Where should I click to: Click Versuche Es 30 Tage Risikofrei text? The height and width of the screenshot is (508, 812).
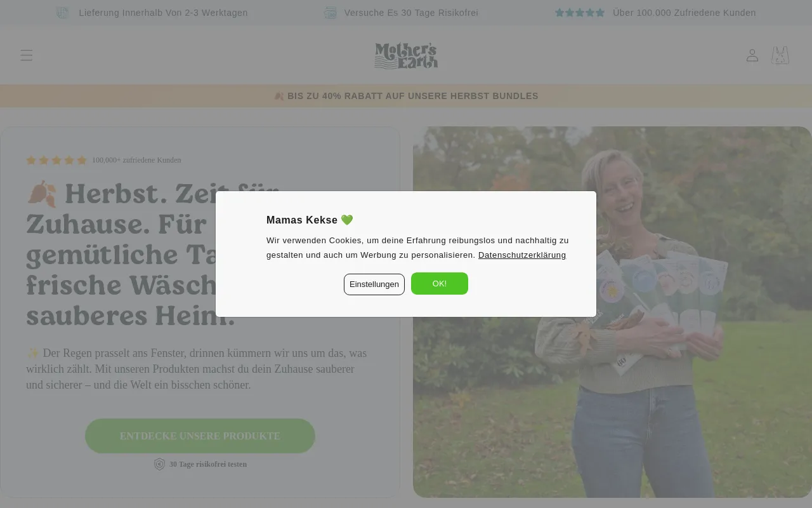411,13
